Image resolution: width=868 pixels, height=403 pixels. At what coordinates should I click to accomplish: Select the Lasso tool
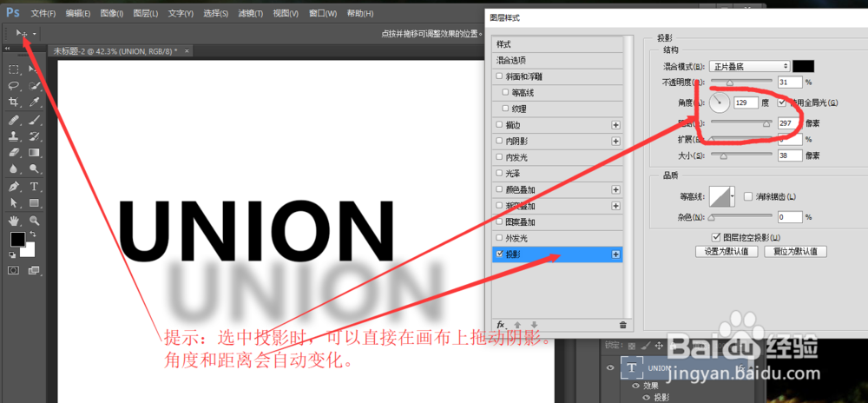[14, 86]
